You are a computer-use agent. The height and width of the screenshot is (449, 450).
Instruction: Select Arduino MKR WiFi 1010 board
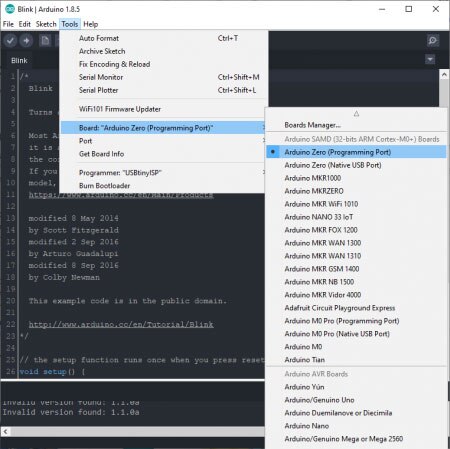(356, 204)
